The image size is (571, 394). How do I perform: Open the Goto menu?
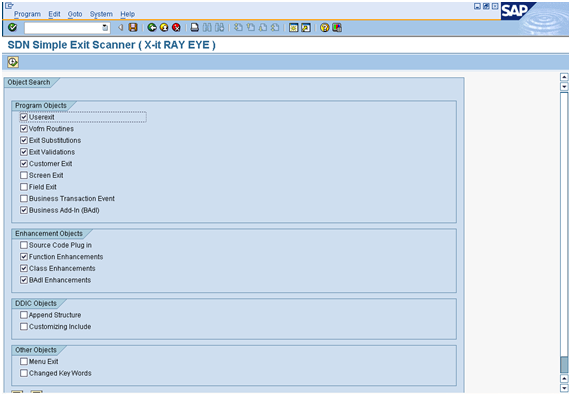click(x=75, y=14)
